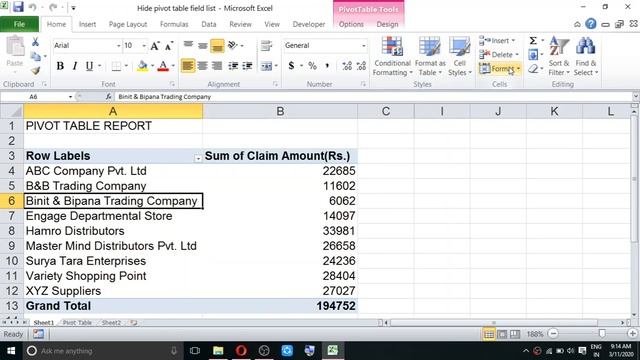The width and height of the screenshot is (640, 360).
Task: Switch to the Data tab
Action: click(209, 24)
